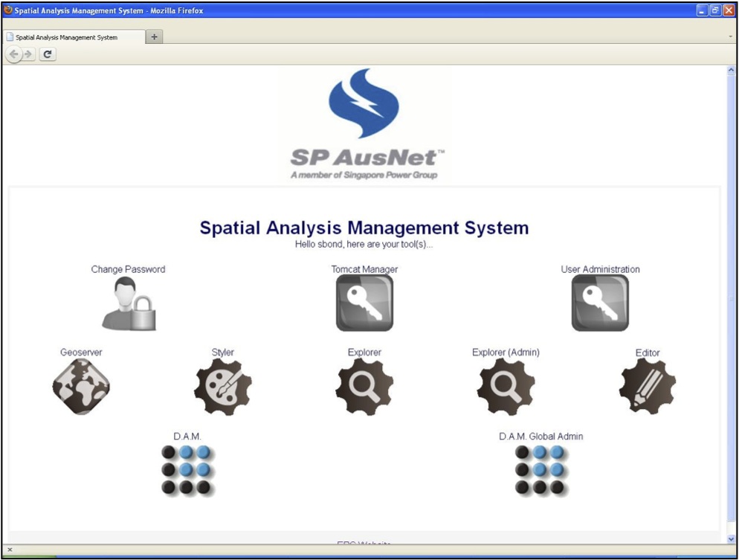The image size is (739, 560).
Task: Click the scrollbar down arrow
Action: pyautogui.click(x=730, y=538)
